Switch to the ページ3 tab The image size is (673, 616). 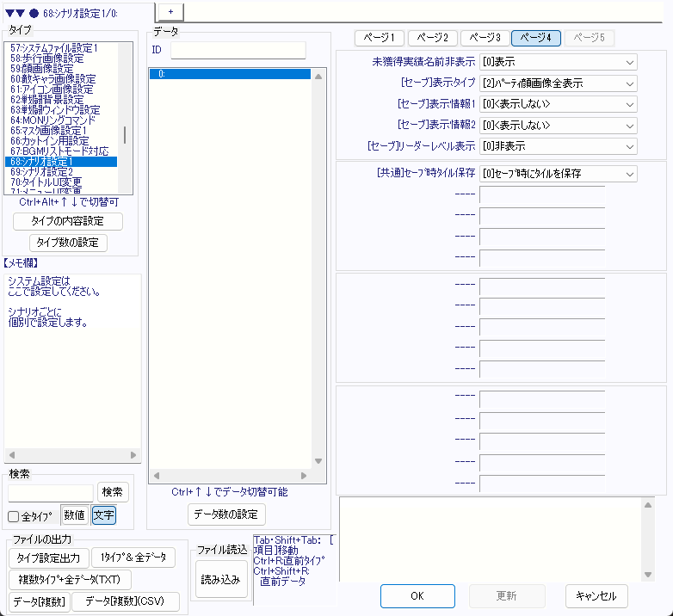(485, 38)
